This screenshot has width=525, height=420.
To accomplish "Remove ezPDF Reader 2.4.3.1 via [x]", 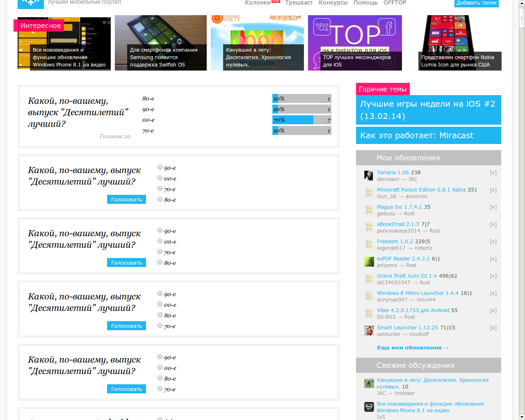I will point(493,259).
